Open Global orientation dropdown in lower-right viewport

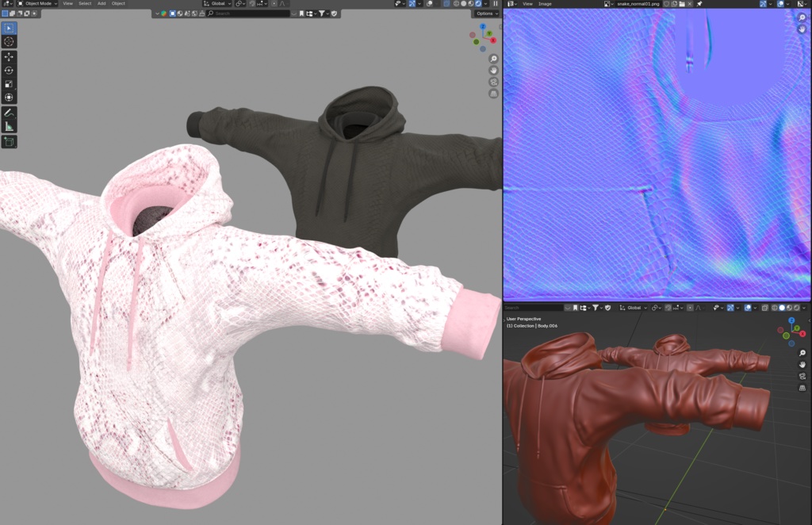pyautogui.click(x=633, y=308)
